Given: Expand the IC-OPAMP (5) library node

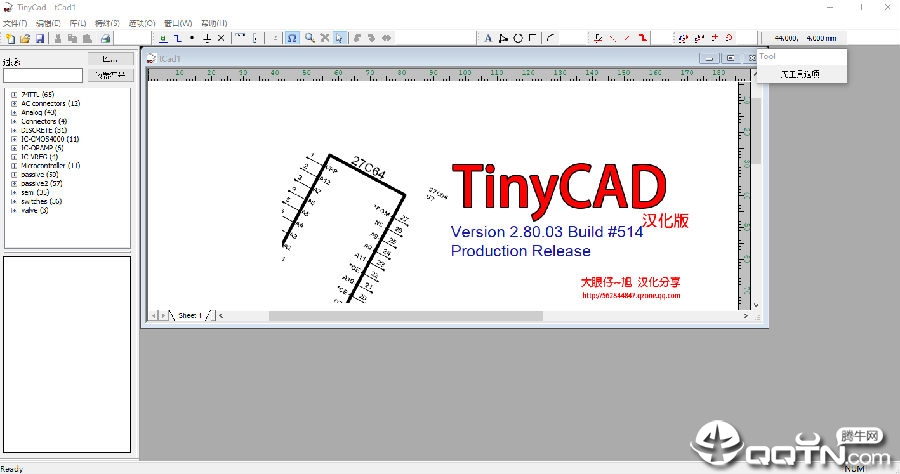Looking at the screenshot, I should click(14, 148).
